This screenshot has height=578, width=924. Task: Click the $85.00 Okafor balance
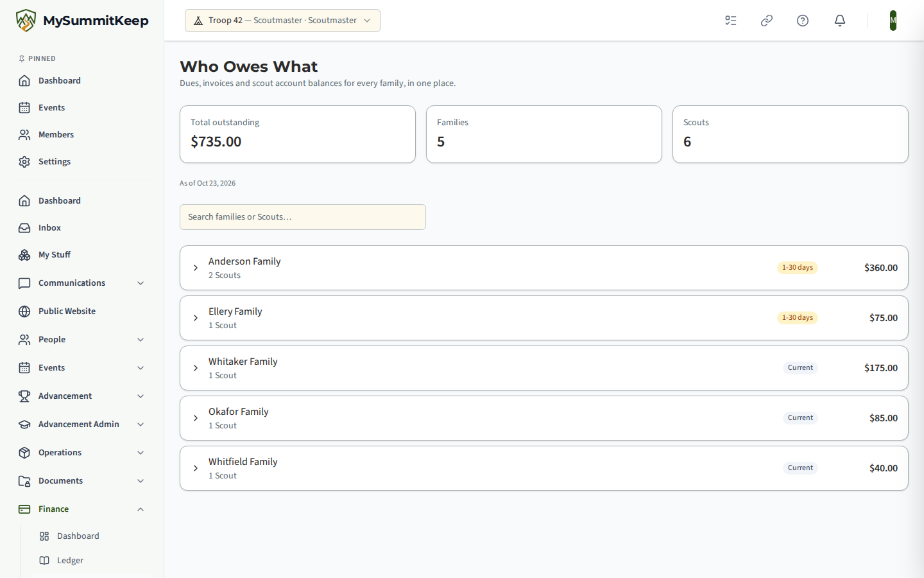point(884,418)
